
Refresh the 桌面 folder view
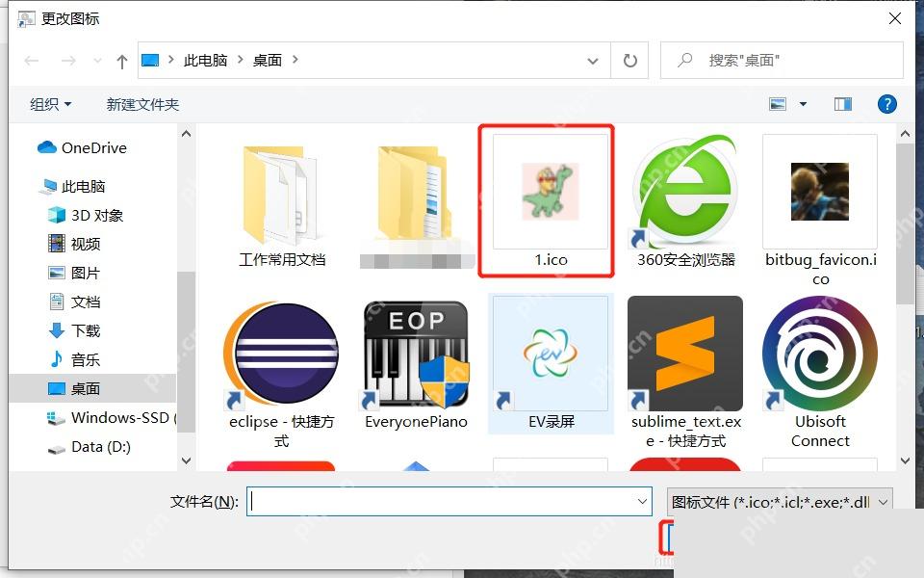[629, 60]
